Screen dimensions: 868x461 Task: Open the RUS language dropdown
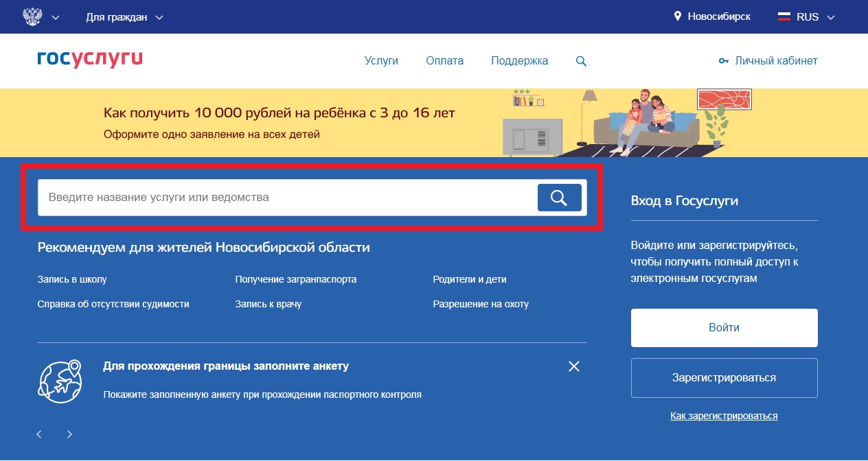click(815, 16)
